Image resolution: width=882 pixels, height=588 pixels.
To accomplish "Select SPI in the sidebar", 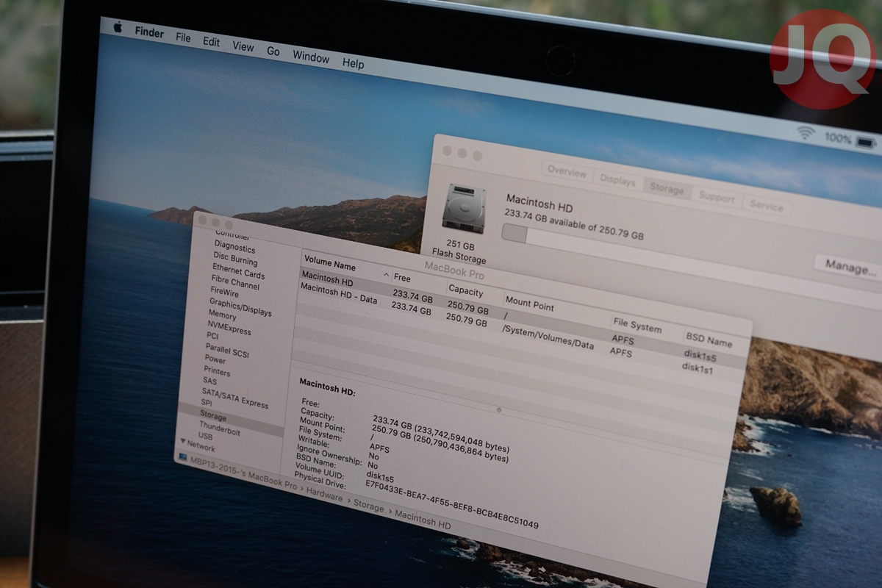I will [x=207, y=403].
